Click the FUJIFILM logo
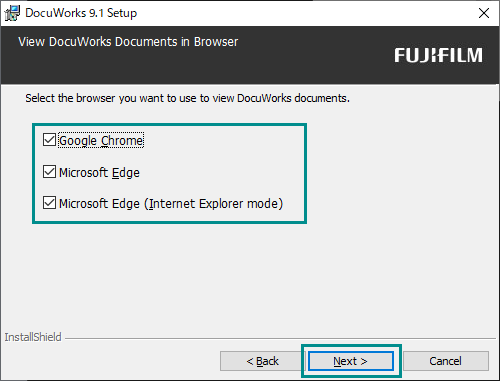This screenshot has height=381, width=500. tap(438, 55)
